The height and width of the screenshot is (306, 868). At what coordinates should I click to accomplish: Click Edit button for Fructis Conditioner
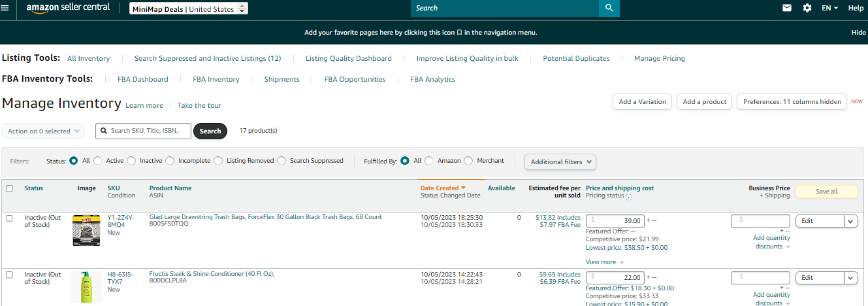pos(820,278)
